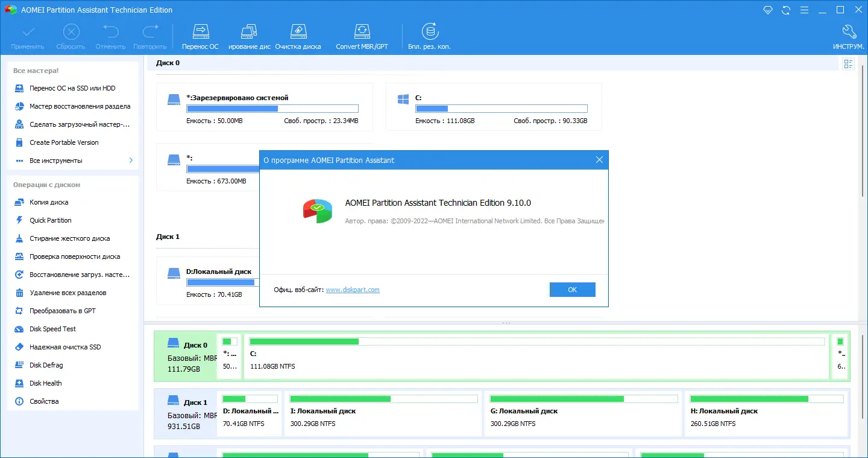Run Quick Partition
Viewport: 868px width, 458px height.
click(72, 220)
